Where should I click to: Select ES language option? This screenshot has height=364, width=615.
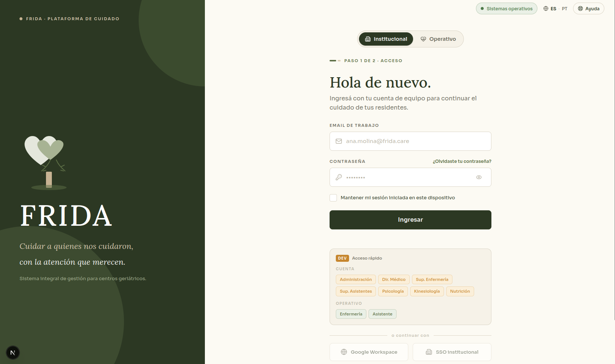click(553, 9)
